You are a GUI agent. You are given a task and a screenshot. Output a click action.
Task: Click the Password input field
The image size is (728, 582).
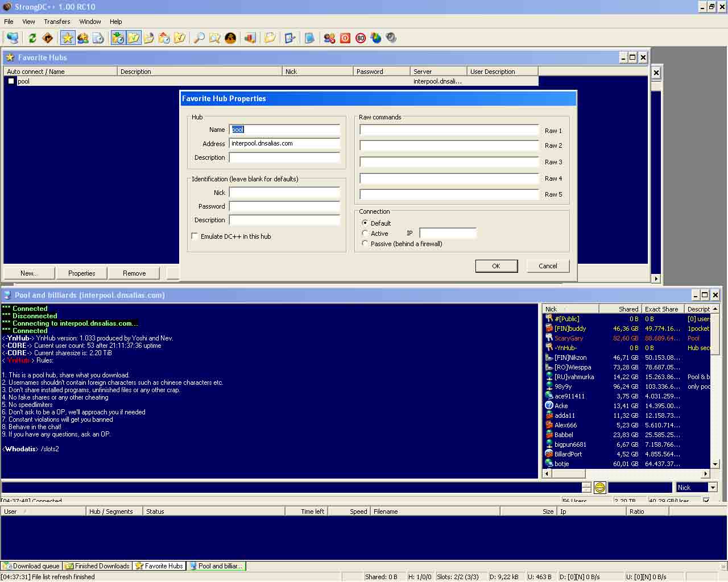[x=284, y=206]
